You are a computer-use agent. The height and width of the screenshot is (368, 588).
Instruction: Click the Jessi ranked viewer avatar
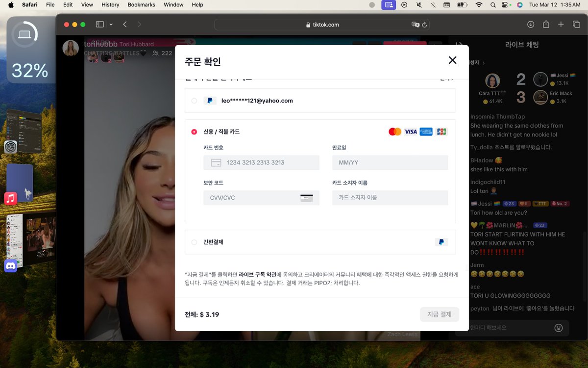[540, 79]
